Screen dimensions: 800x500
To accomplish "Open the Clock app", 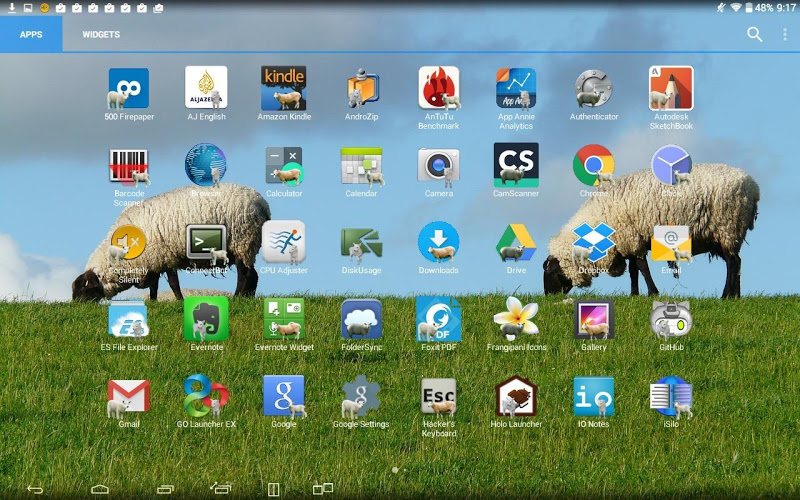I will pyautogui.click(x=671, y=165).
